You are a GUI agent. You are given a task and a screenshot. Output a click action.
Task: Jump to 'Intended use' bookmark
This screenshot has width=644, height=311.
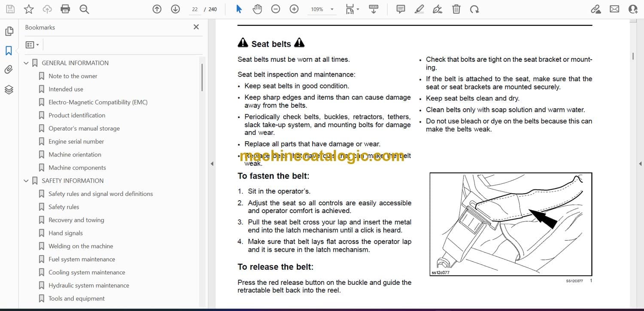coord(66,89)
